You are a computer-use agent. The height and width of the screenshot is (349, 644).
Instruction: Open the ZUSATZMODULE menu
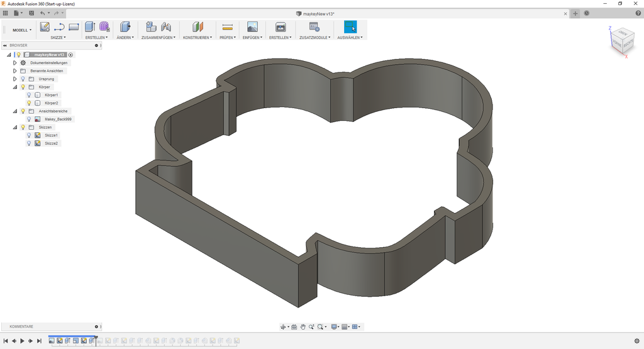pos(315,37)
